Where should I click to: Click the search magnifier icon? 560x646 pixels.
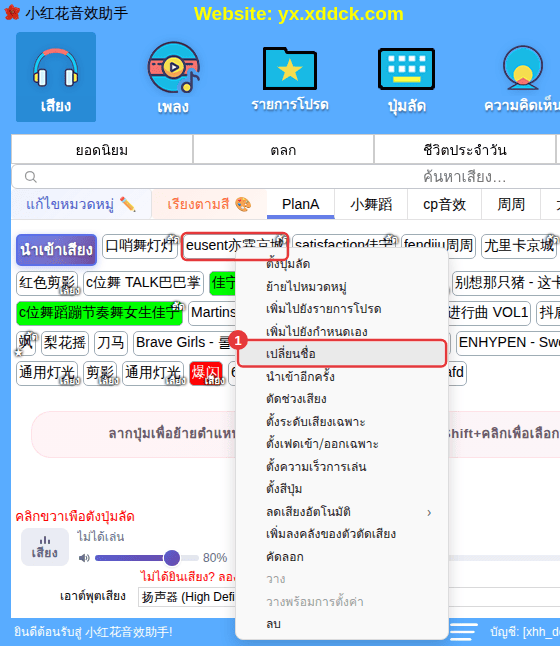(30, 177)
